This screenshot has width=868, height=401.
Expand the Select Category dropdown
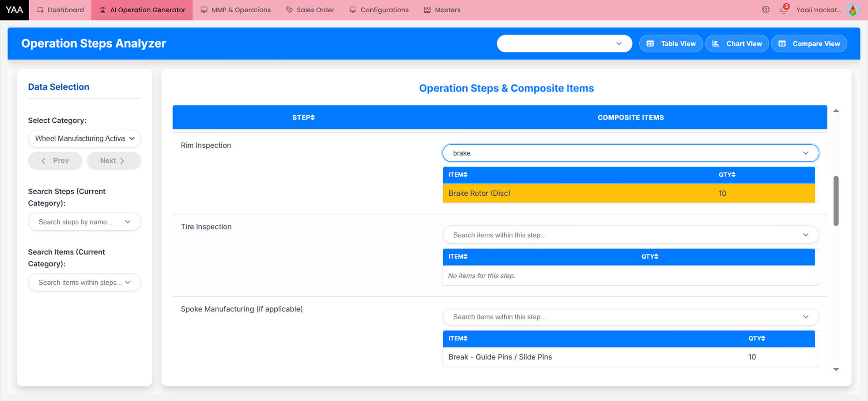pyautogui.click(x=84, y=138)
